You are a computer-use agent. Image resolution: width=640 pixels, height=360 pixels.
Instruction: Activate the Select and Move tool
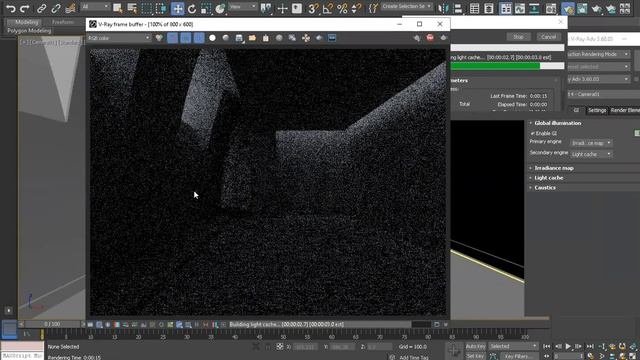[x=178, y=8]
